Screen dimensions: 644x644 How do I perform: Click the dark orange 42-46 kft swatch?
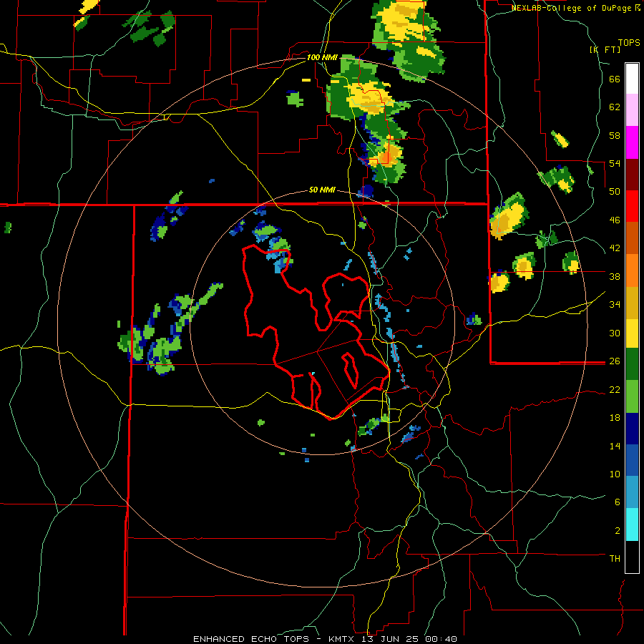632,238
